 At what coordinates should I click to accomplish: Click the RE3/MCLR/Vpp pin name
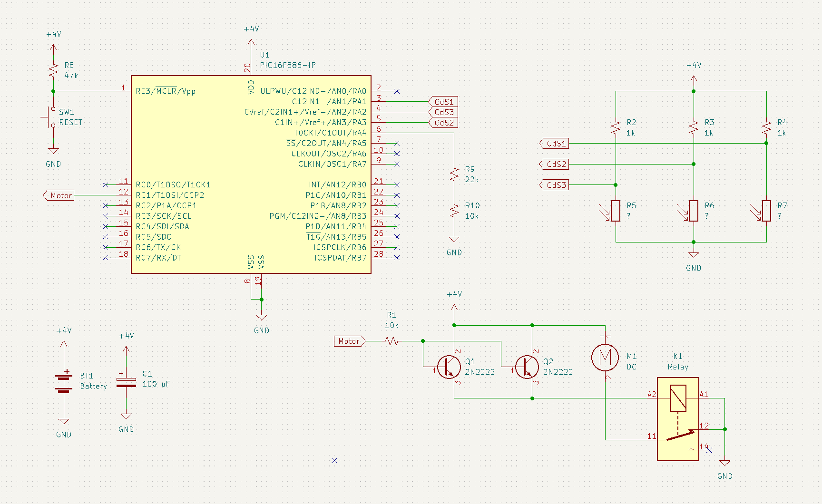pos(166,91)
